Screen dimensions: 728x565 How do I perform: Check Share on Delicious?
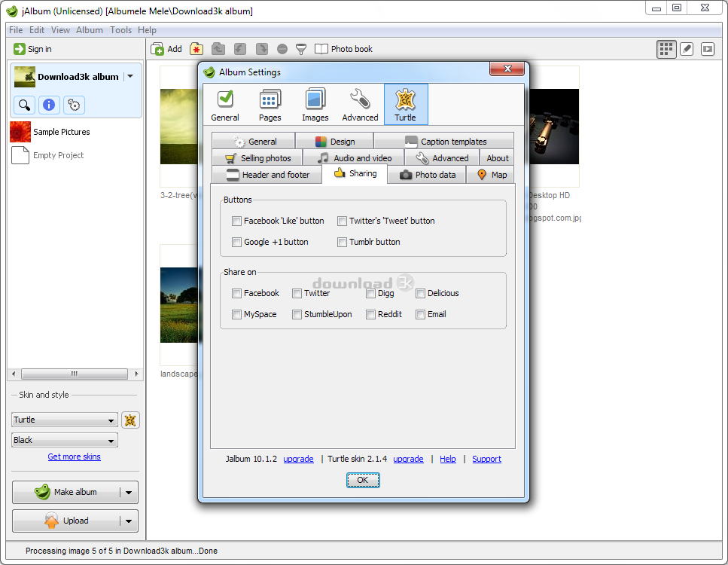pyautogui.click(x=421, y=293)
